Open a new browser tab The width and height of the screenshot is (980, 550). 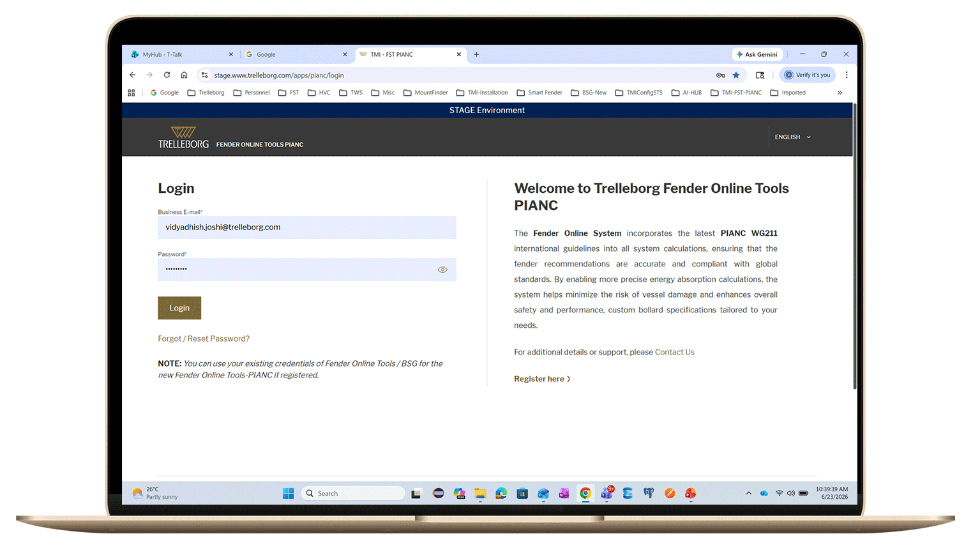(x=476, y=54)
